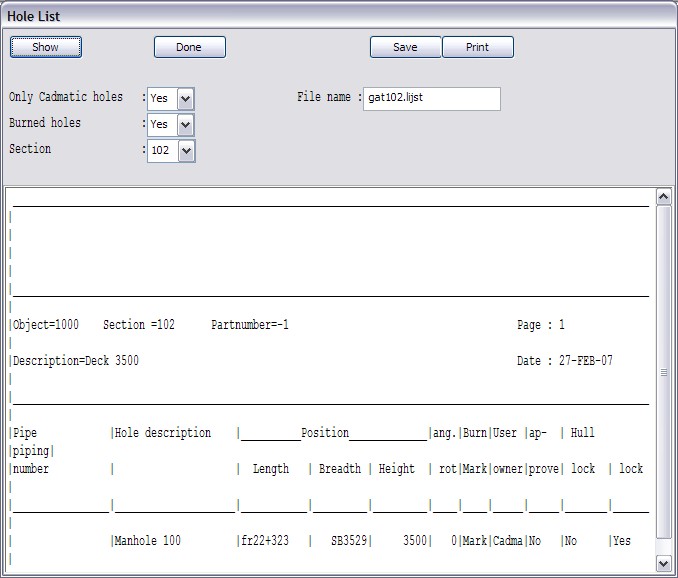
Task: Open the Section dropdown showing 102
Action: 186,151
